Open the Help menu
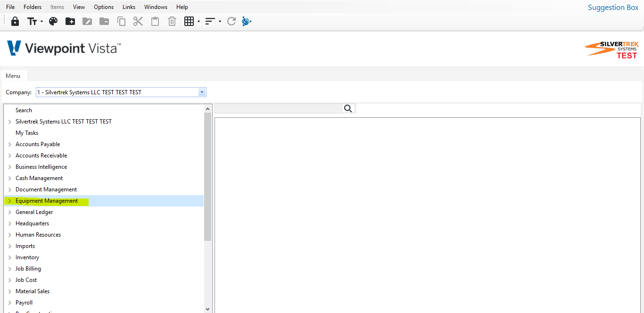Image resolution: width=644 pixels, height=313 pixels. tap(182, 7)
